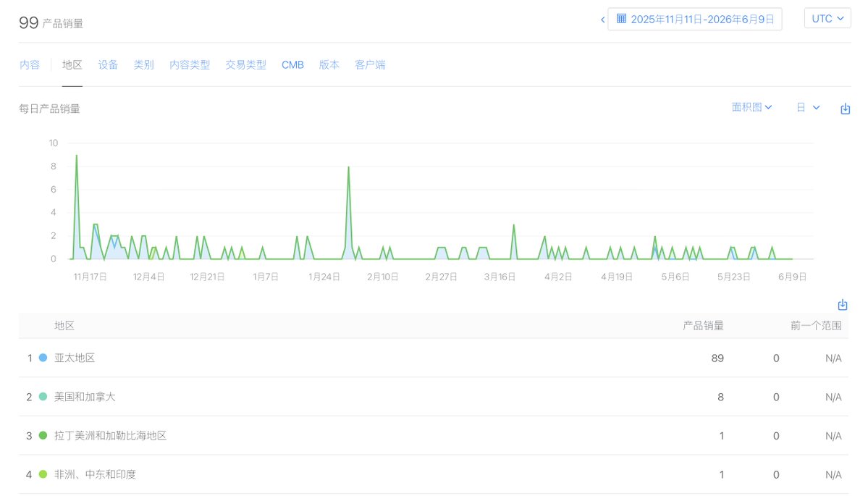Viewport: 868px width, 496px height.
Task: Select the 地区 tab
Action: pos(72,64)
